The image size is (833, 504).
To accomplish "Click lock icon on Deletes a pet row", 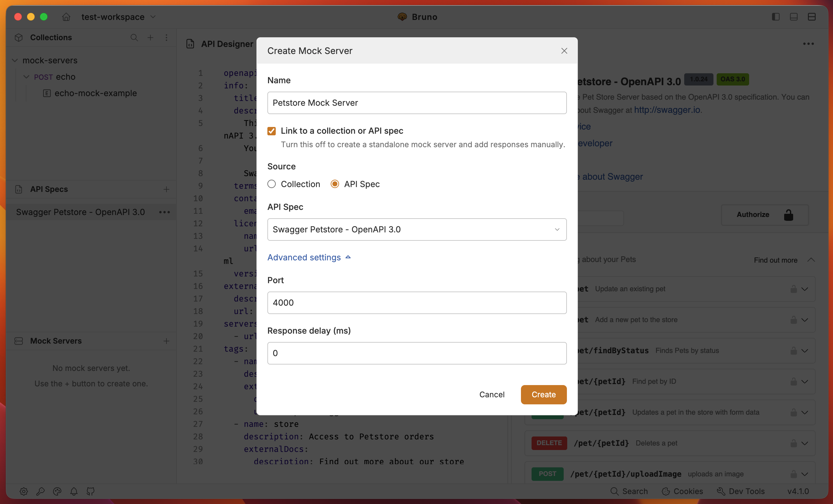I will pyautogui.click(x=793, y=443).
